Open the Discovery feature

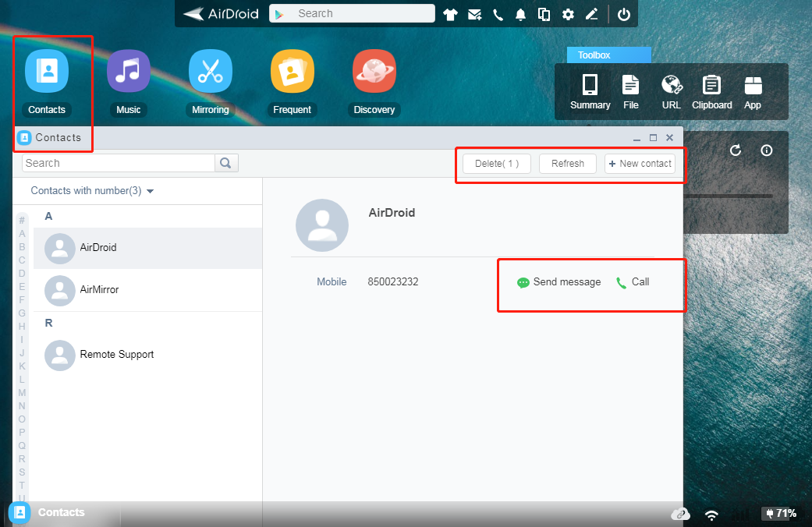click(x=374, y=70)
